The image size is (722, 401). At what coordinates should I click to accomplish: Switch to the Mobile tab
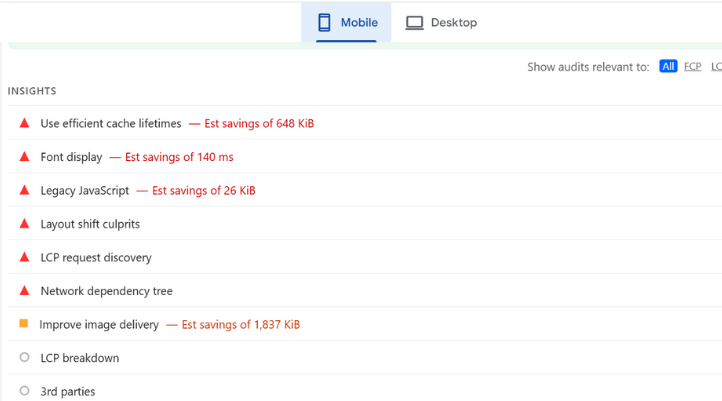point(346,22)
